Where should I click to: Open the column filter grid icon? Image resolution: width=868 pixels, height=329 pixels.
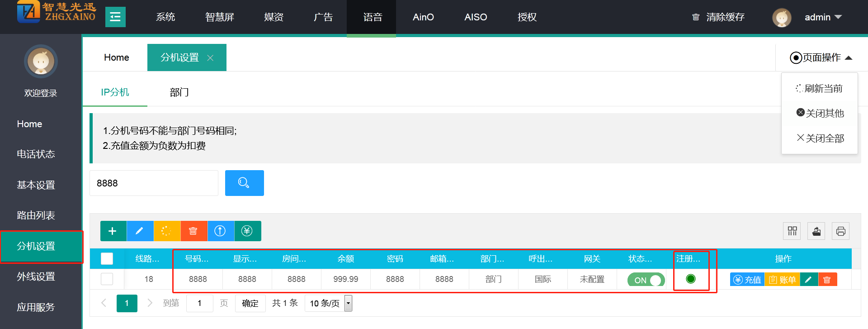click(792, 231)
